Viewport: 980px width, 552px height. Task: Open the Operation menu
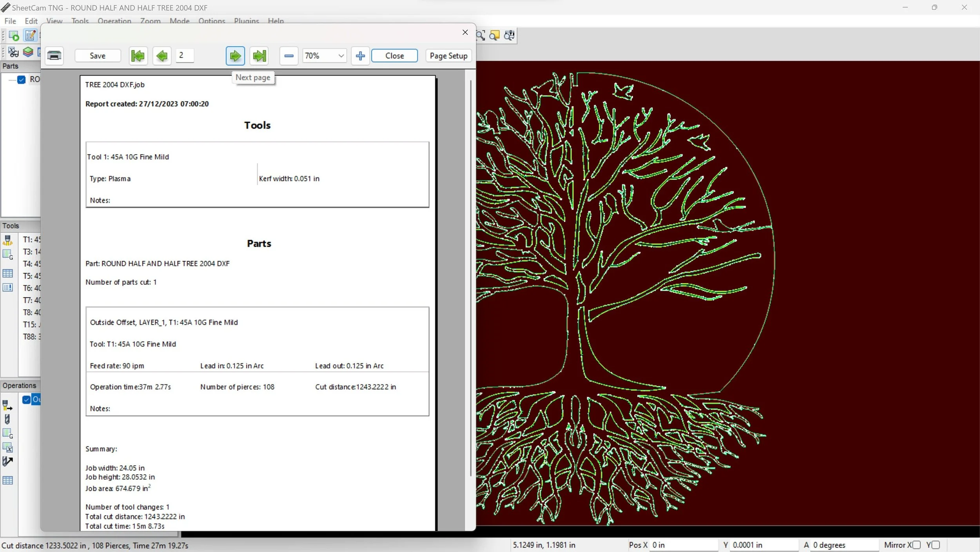pos(114,21)
